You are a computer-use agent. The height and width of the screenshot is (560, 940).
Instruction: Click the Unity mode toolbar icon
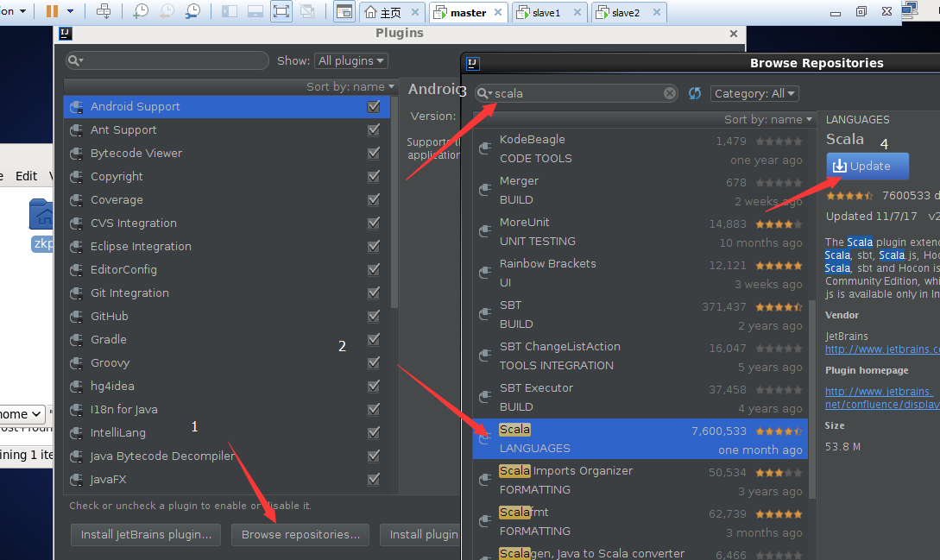(307, 11)
